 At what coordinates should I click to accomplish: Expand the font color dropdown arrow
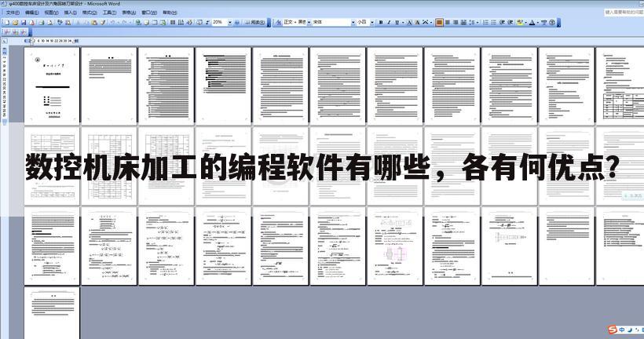538,22
